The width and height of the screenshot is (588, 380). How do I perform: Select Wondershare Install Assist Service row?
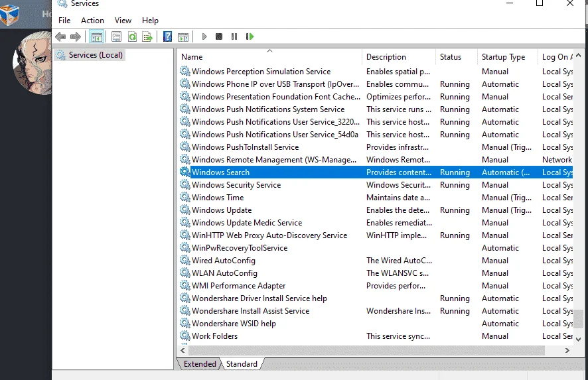tap(376, 310)
